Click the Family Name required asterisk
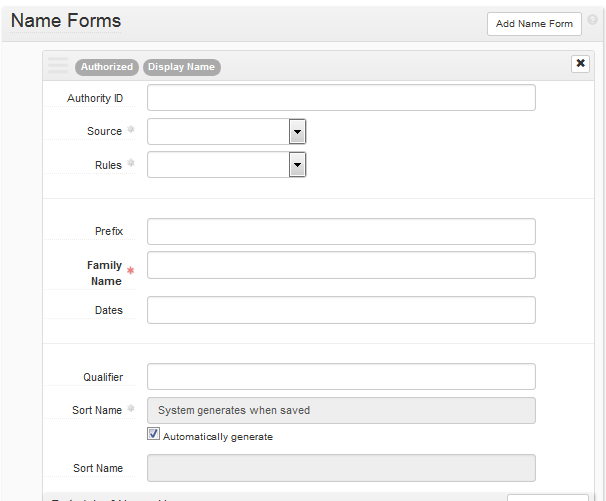 tap(131, 271)
